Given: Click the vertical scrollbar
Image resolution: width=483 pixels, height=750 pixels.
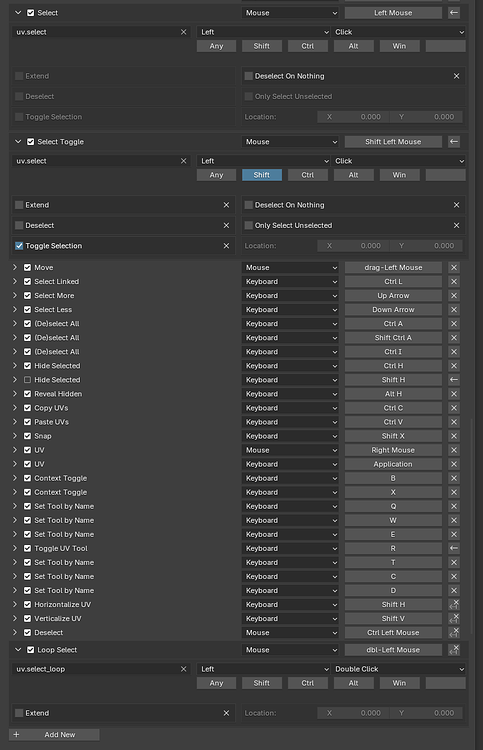Looking at the screenshot, I should [472, 526].
